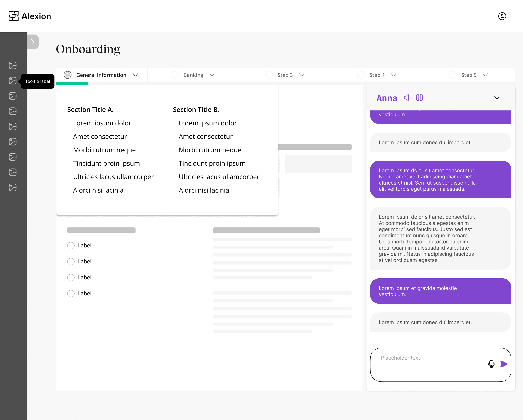
Task: Switch to the Step 3 tab
Action: [x=285, y=75]
